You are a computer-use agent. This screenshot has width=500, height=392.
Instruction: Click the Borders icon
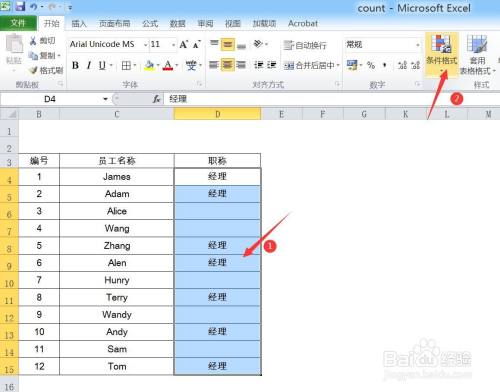tap(126, 65)
